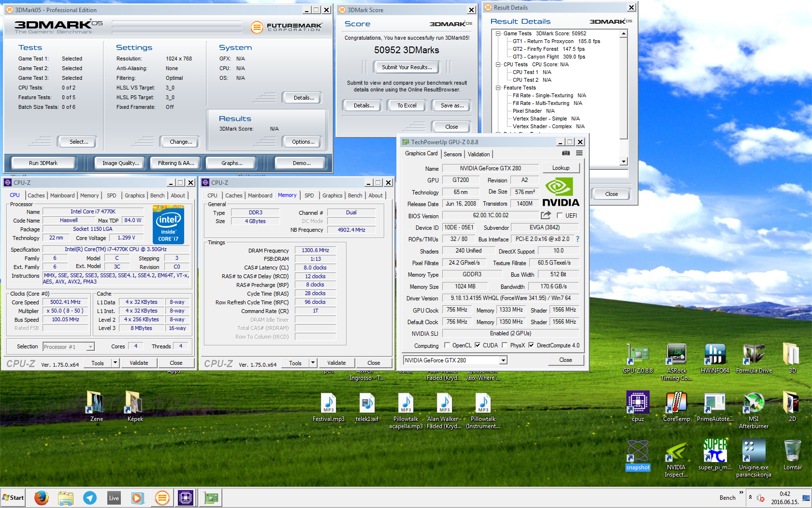Click the Bus Interface question mark icon
Image resolution: width=812 pixels, height=508 pixels.
tap(577, 239)
